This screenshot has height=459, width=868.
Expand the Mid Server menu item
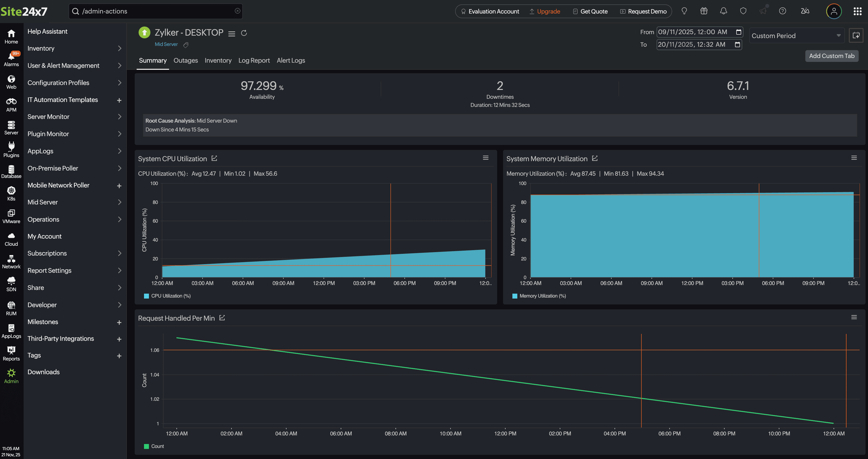[x=74, y=202]
